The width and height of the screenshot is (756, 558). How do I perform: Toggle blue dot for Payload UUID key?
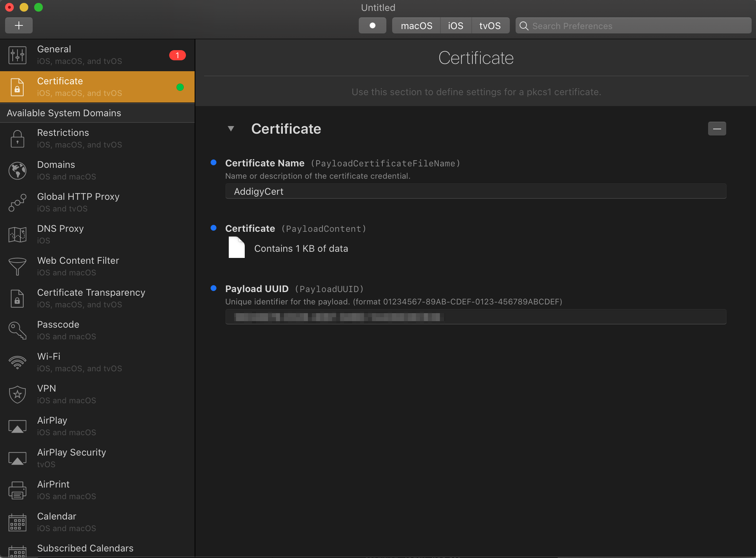pos(214,288)
